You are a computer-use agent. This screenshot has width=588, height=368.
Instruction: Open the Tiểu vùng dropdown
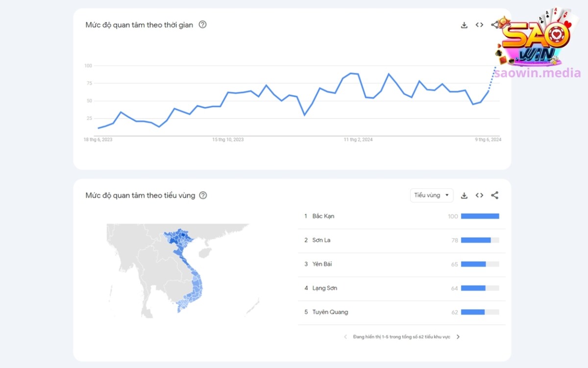[431, 195]
